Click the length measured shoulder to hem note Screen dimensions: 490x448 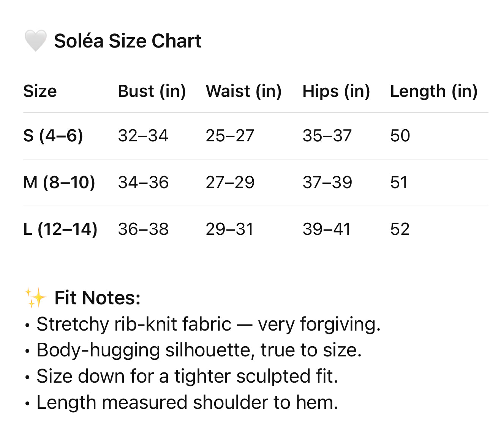(x=187, y=402)
